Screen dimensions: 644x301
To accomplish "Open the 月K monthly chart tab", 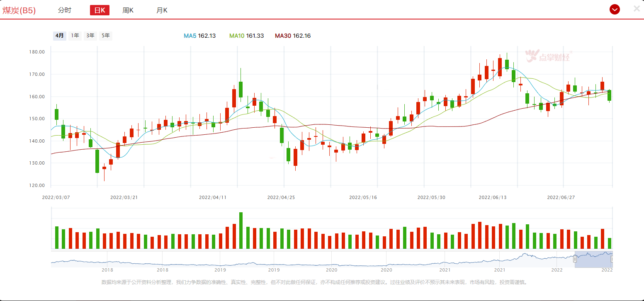I will pyautogui.click(x=162, y=10).
